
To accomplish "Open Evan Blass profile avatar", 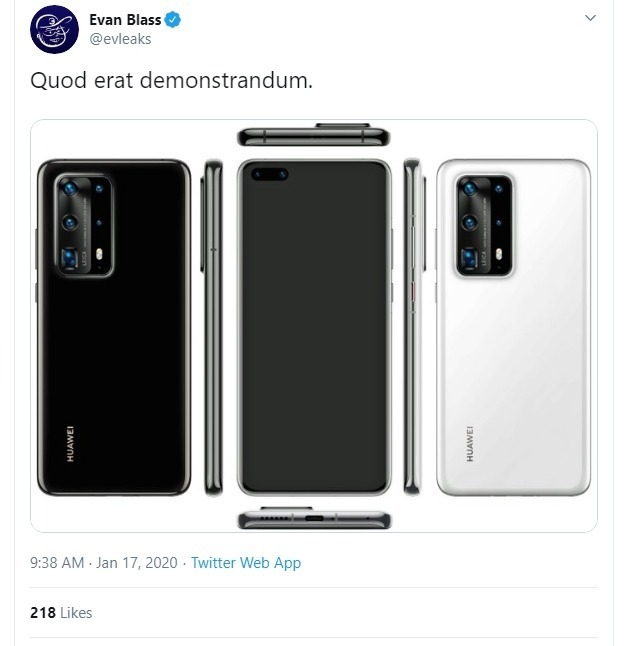I will click(x=54, y=29).
